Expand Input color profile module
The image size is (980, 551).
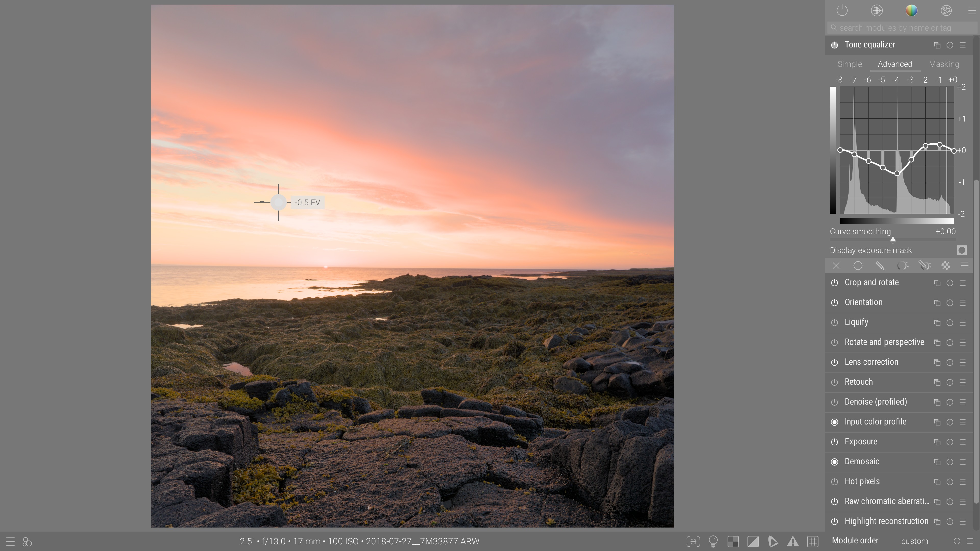click(x=875, y=422)
